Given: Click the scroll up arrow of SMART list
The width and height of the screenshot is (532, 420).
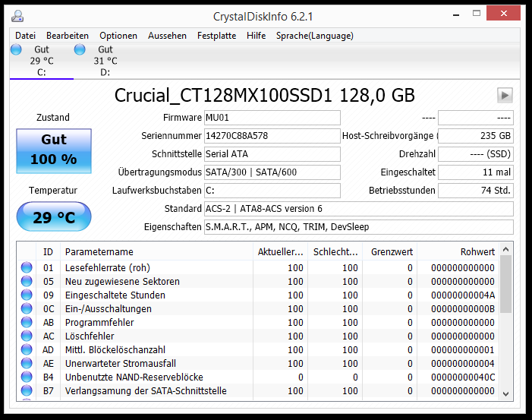Looking at the screenshot, I should pos(505,249).
